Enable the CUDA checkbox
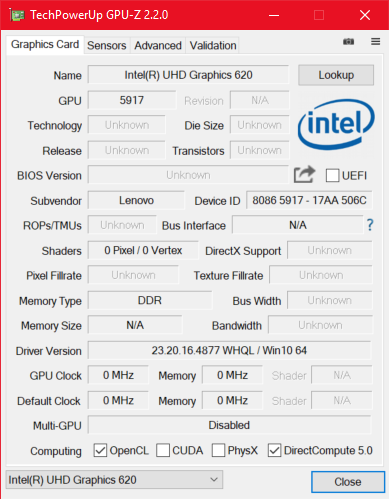The height and width of the screenshot is (499, 389). pyautogui.click(x=163, y=450)
